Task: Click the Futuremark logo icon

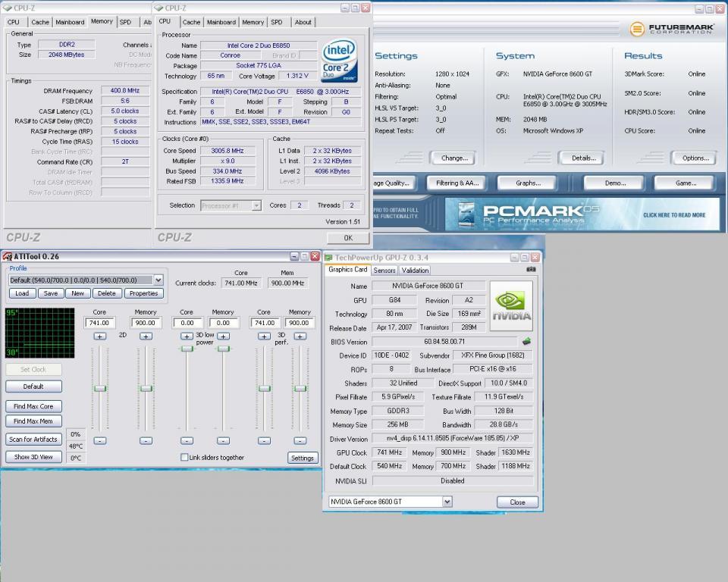Action: click(638, 29)
